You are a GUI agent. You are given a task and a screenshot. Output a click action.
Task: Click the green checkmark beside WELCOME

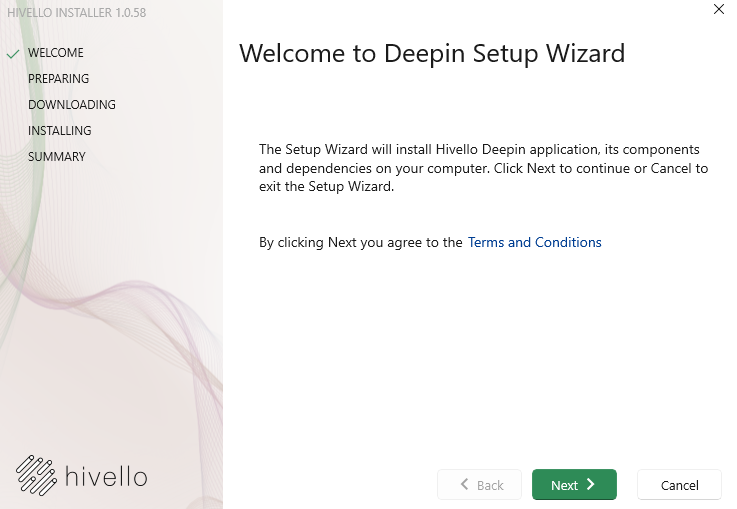(13, 54)
